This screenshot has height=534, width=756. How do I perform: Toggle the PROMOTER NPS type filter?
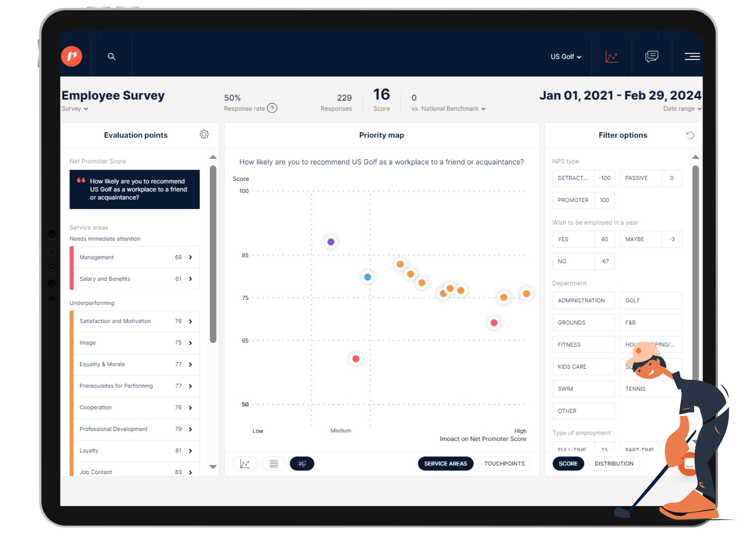coord(572,199)
